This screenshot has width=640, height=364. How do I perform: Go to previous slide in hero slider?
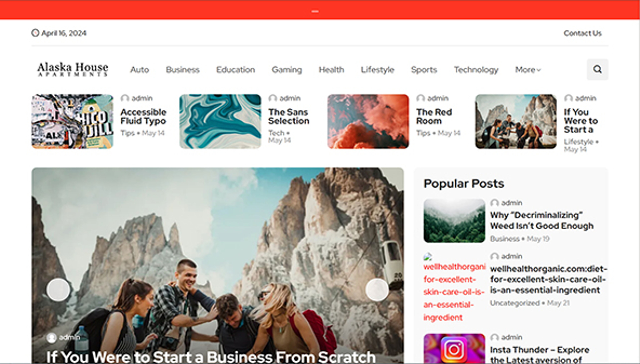[x=58, y=290]
